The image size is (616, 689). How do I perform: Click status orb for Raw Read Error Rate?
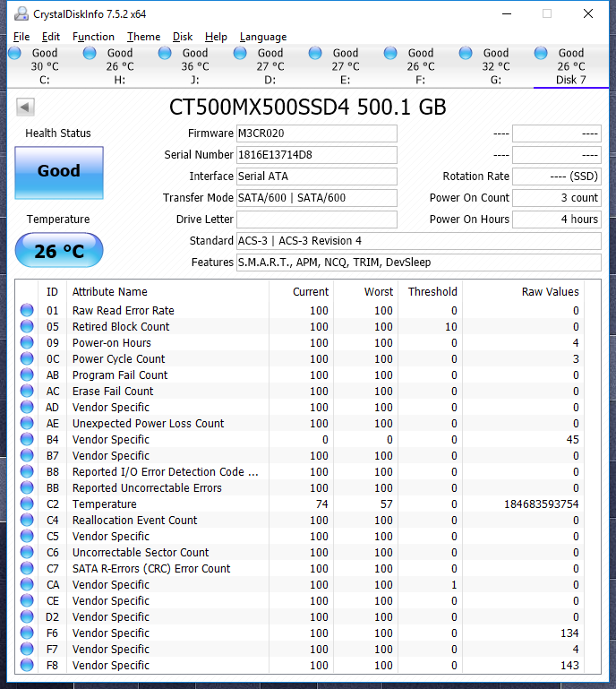tap(27, 311)
